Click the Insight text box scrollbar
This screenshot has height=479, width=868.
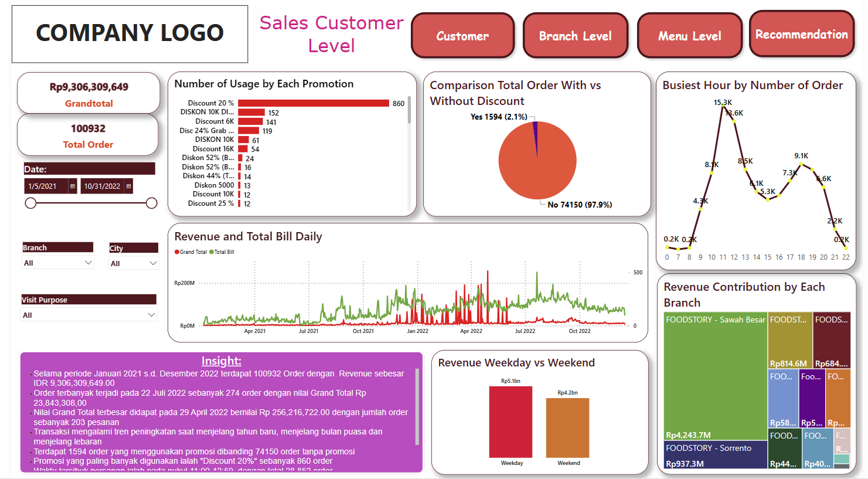[x=417, y=406]
